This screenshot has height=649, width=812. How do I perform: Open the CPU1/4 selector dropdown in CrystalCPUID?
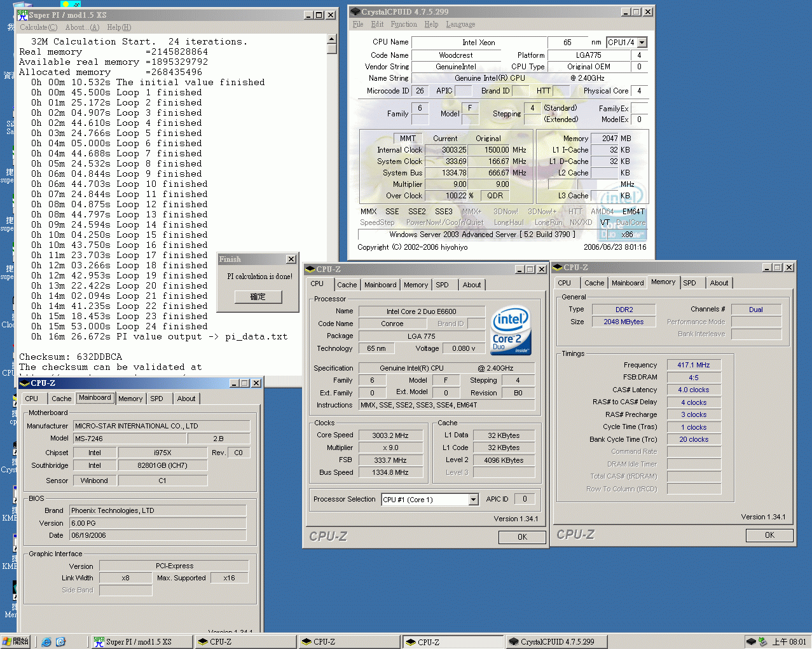pos(642,43)
